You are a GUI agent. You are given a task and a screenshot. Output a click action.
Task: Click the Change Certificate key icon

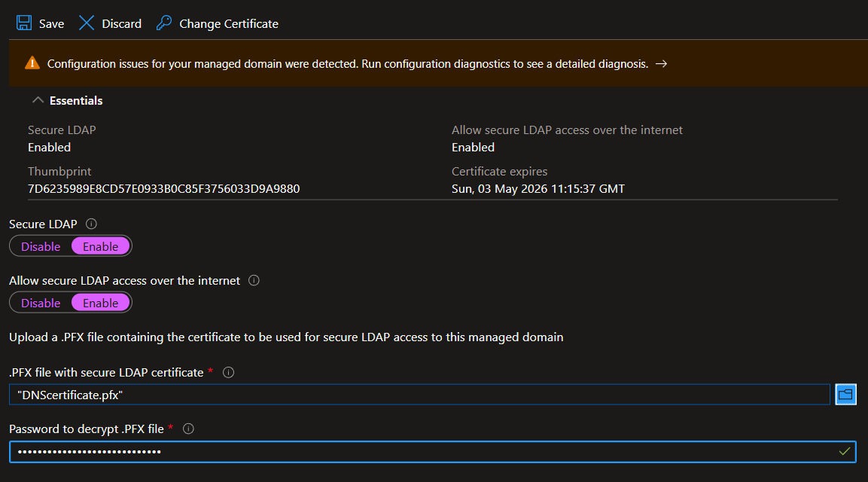pyautogui.click(x=164, y=23)
